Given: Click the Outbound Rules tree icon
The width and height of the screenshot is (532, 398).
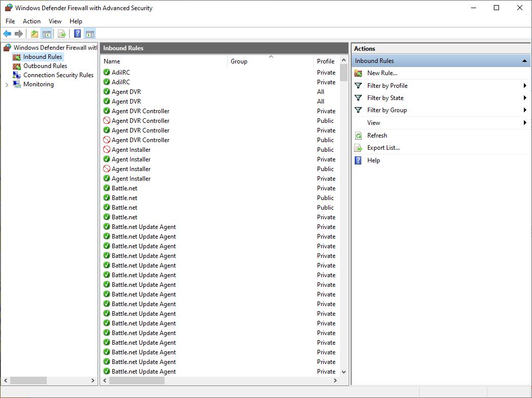Looking at the screenshot, I should 17,66.
